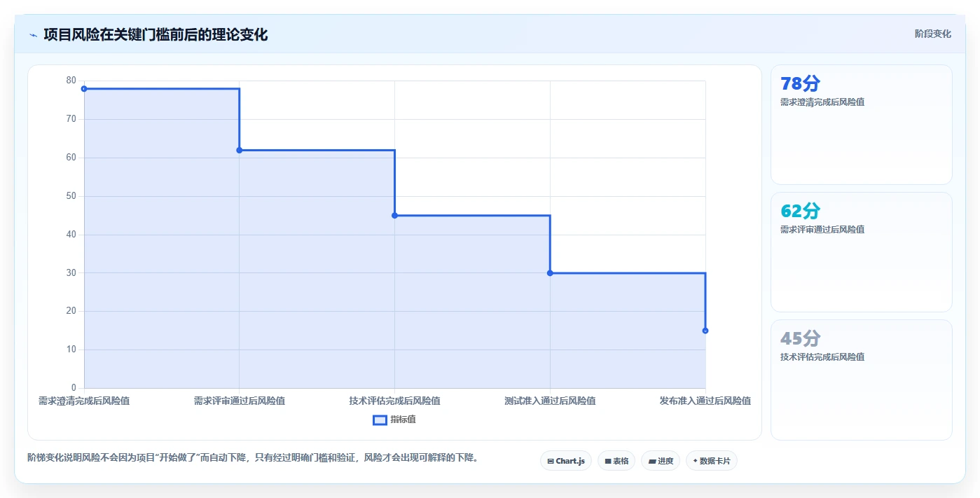Click the 表格 tag pill

(616, 461)
